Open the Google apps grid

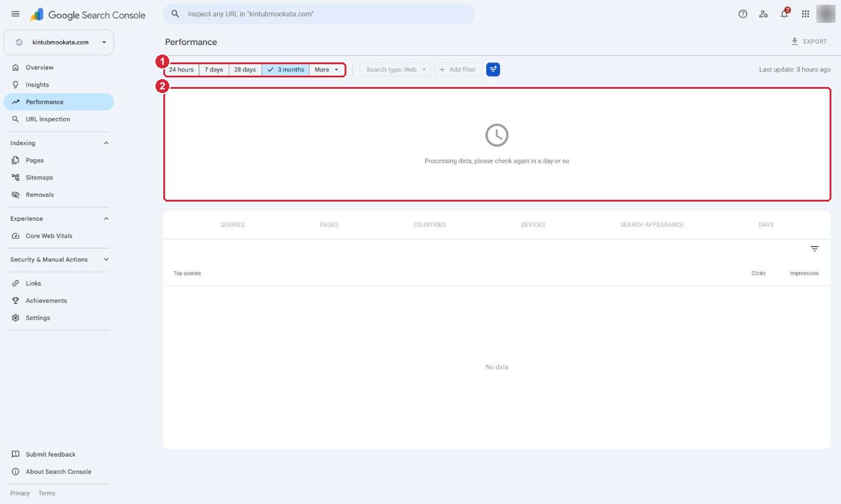pyautogui.click(x=806, y=14)
